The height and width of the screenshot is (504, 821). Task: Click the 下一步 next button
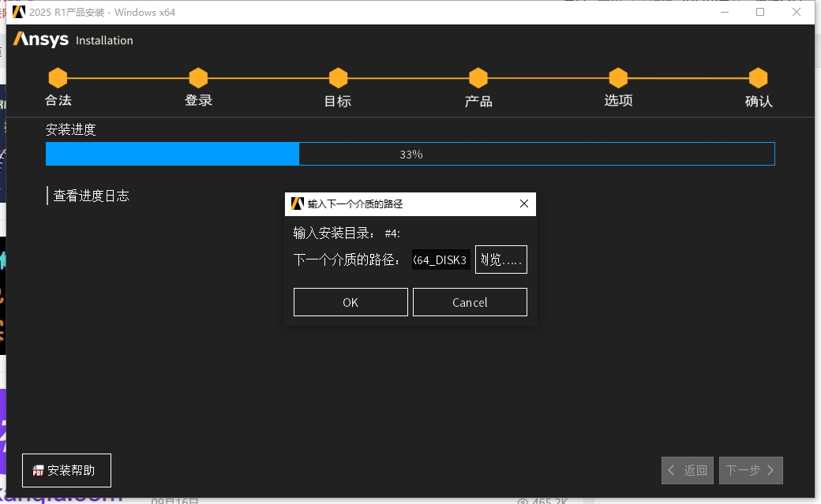click(x=750, y=470)
